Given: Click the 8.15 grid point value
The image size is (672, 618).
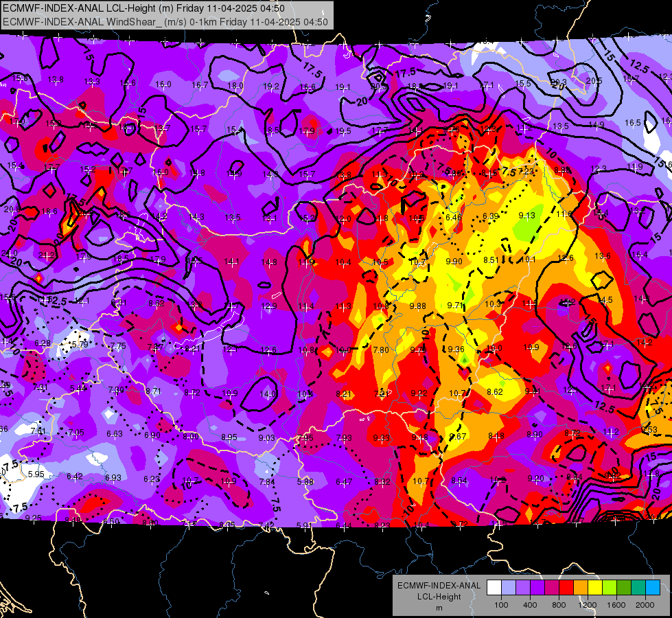Looking at the screenshot, I should pyautogui.click(x=489, y=173).
